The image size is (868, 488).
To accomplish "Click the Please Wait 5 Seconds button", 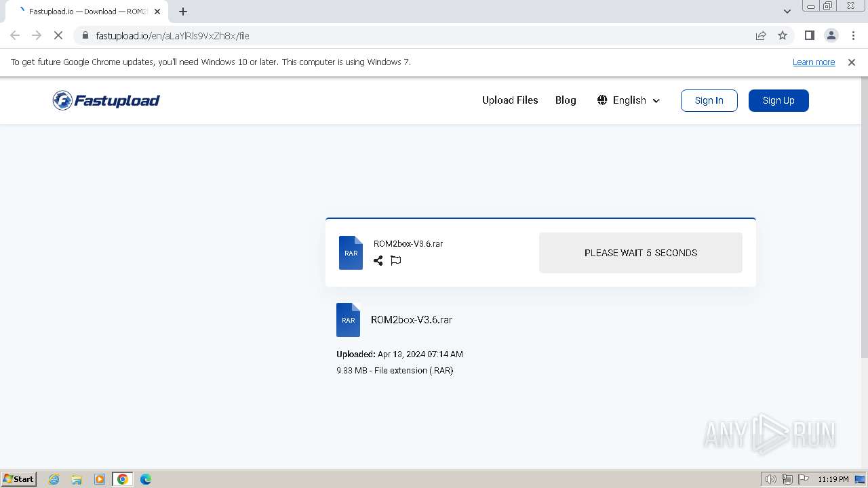I will (641, 253).
